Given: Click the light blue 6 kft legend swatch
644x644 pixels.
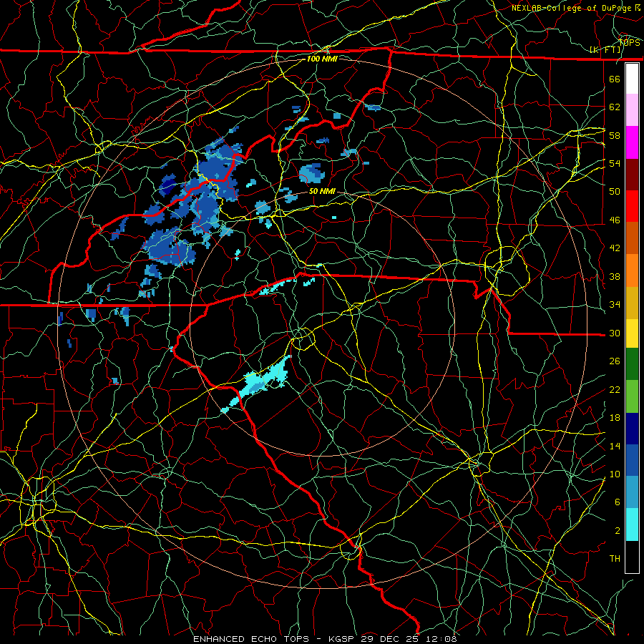Looking at the screenshot, I should (x=632, y=492).
